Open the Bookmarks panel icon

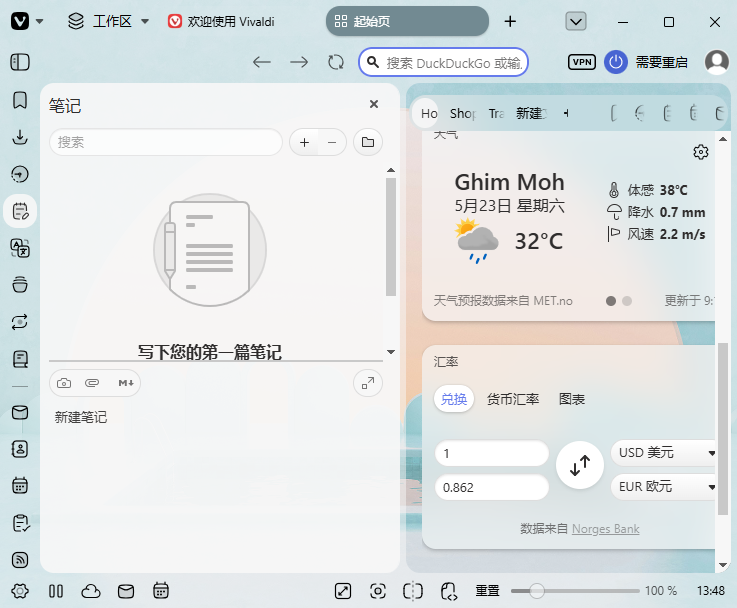coord(20,100)
